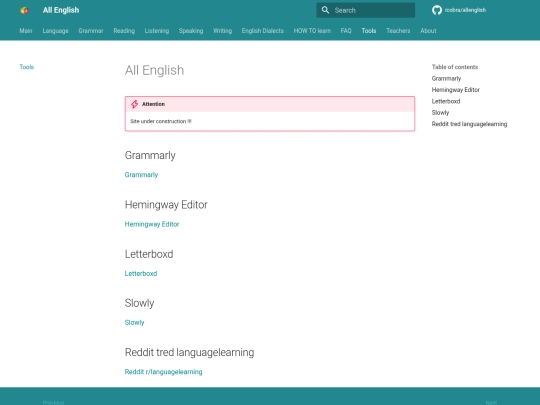Go to the Reading tab

[x=124, y=31]
